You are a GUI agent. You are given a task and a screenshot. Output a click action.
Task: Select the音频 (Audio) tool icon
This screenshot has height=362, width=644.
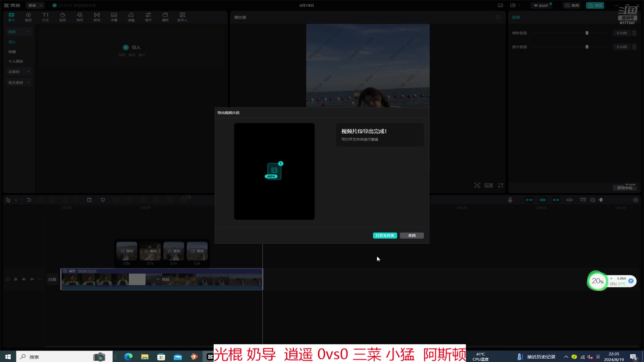tap(28, 16)
